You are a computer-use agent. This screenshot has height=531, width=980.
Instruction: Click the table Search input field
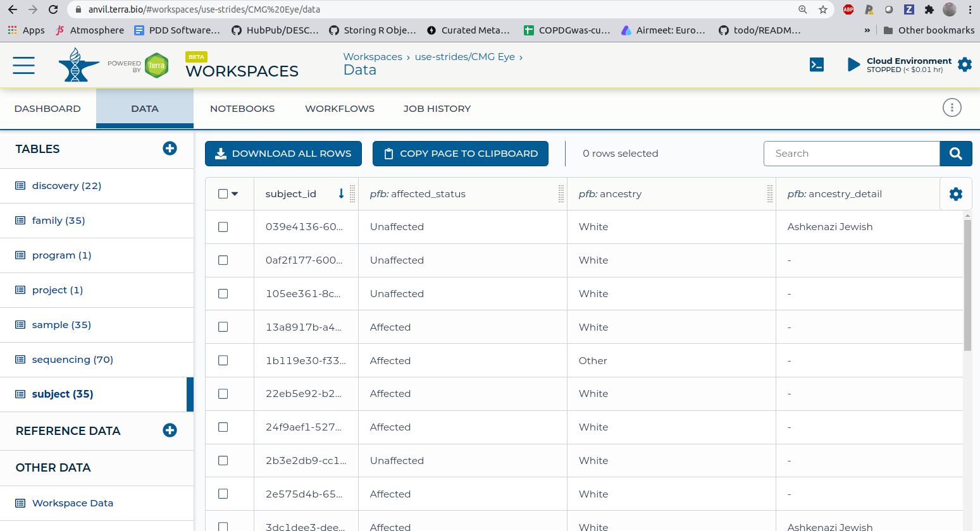tap(852, 154)
